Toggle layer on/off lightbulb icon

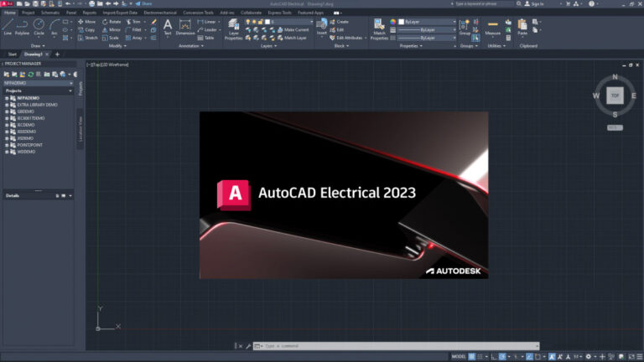coord(248,22)
